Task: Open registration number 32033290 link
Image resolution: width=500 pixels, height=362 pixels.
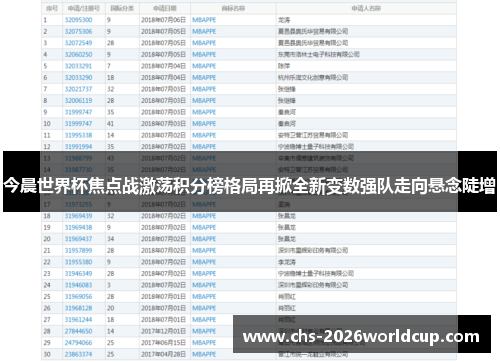Action: (x=78, y=78)
